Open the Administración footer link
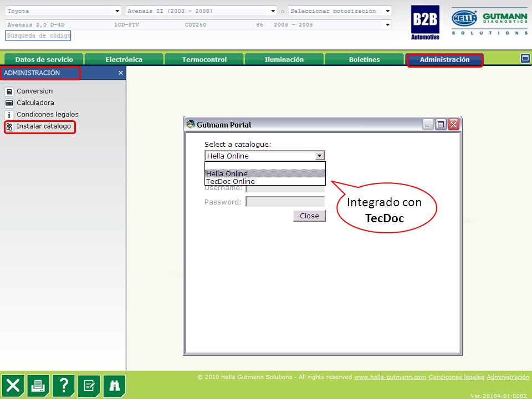This screenshot has height=399, width=532. click(508, 377)
